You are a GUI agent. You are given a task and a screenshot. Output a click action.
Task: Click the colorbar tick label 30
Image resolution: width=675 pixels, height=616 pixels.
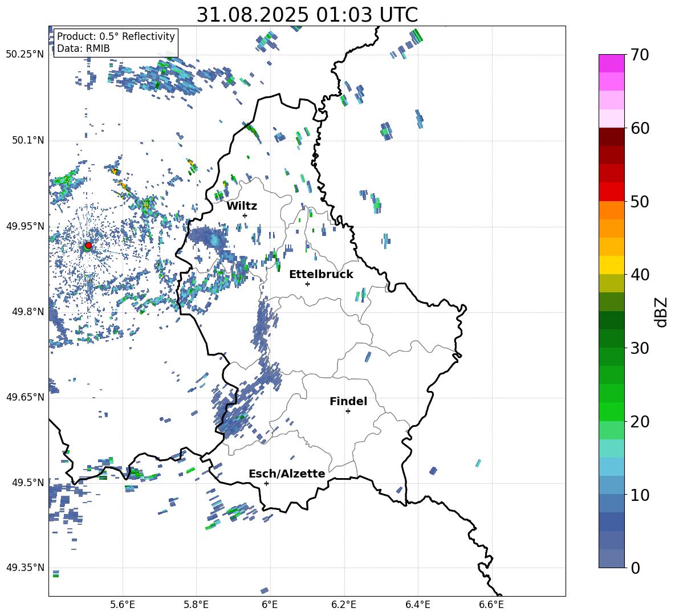point(639,348)
